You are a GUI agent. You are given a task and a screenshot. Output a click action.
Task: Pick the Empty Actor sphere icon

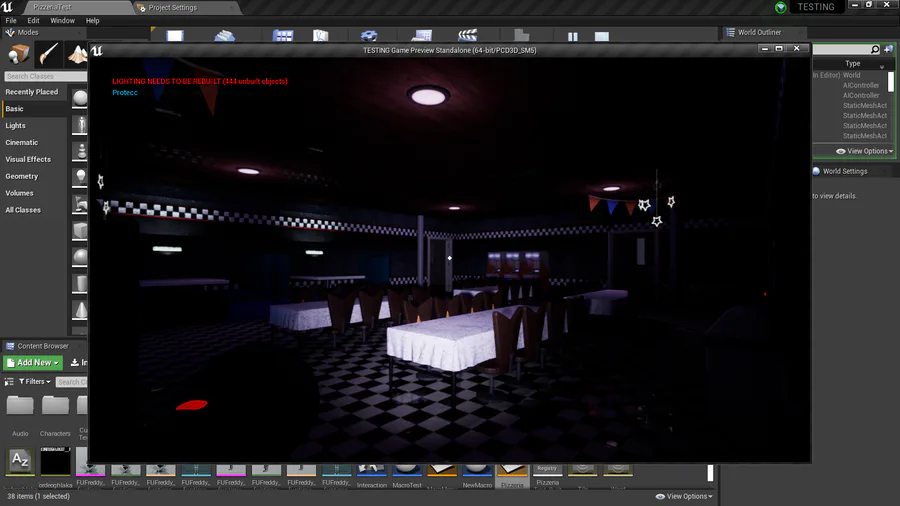click(80, 99)
